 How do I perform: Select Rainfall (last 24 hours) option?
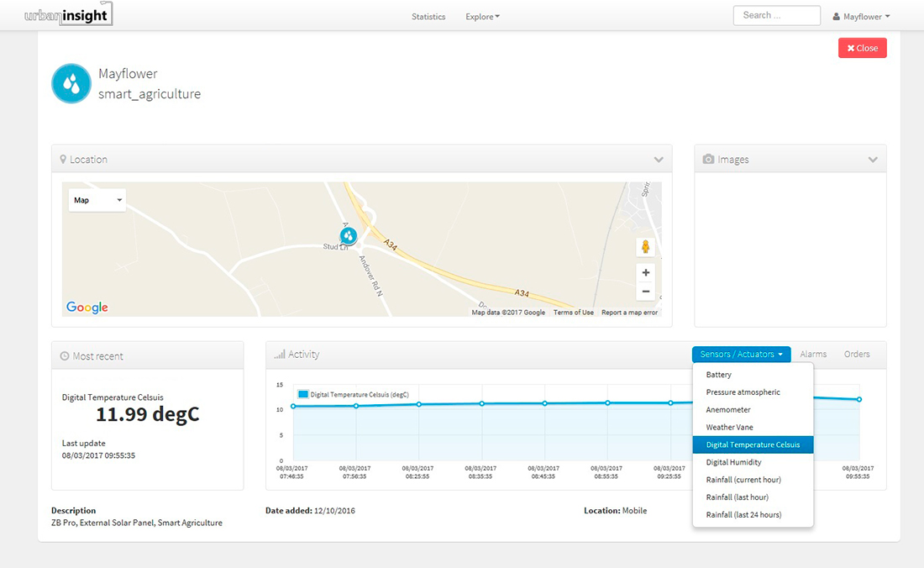point(753,514)
